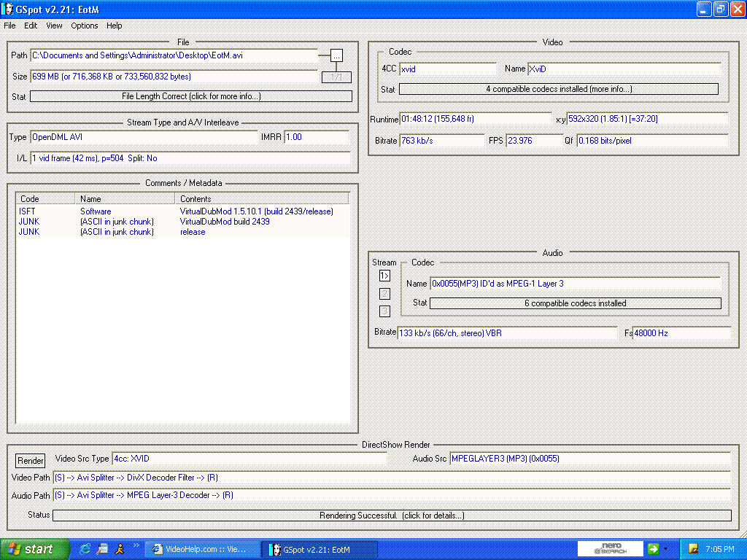Click the FPS field 23.976
Viewport: 747px width, 560px height.
point(535,141)
